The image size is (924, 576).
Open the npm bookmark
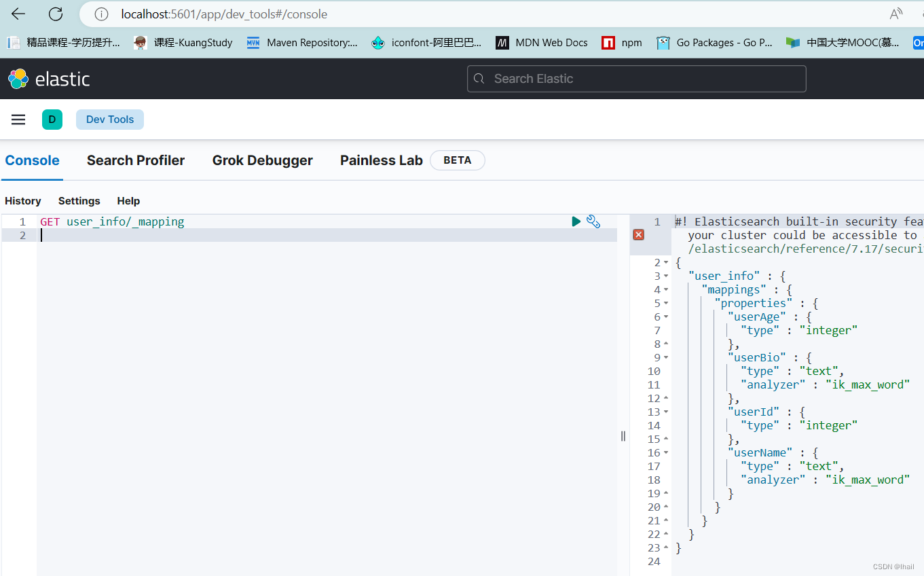point(622,42)
